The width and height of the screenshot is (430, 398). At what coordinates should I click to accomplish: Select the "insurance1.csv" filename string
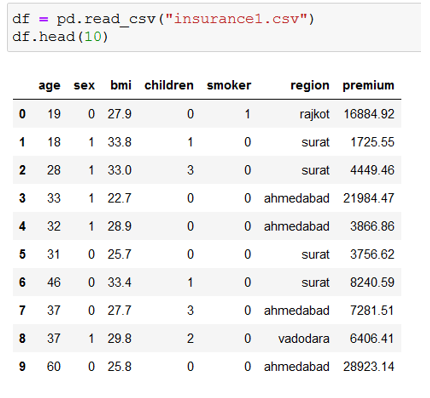coord(237,19)
